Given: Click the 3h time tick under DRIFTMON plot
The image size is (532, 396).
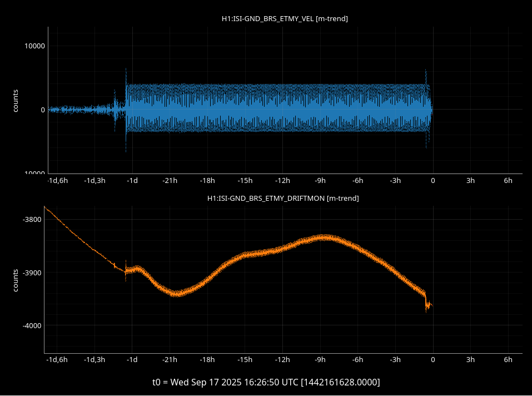Looking at the screenshot, I should point(470,360).
